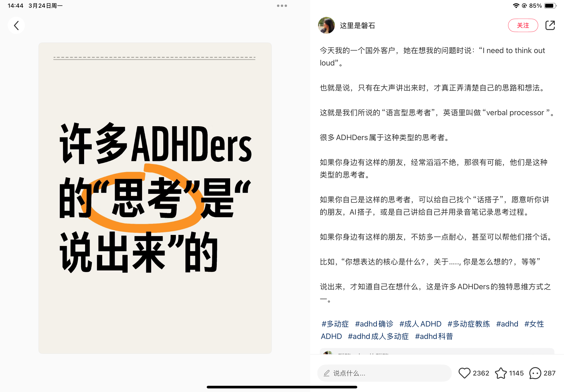Open the #成人ADHD hashtag

pos(420,324)
